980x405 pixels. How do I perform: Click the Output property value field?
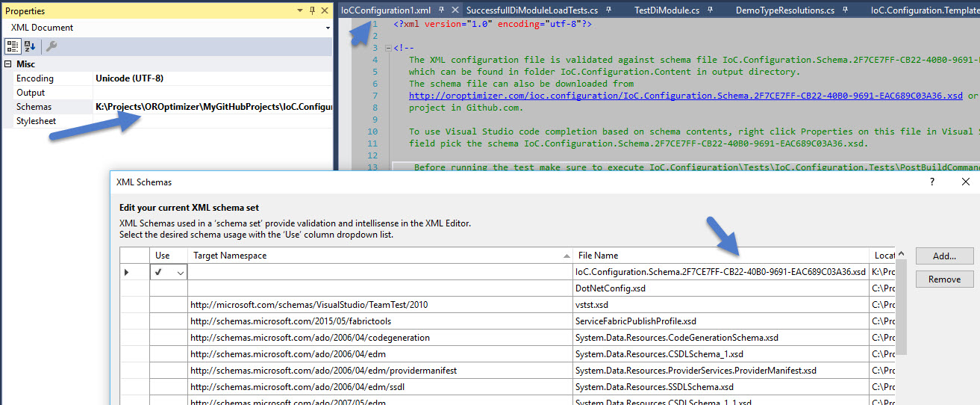(213, 93)
